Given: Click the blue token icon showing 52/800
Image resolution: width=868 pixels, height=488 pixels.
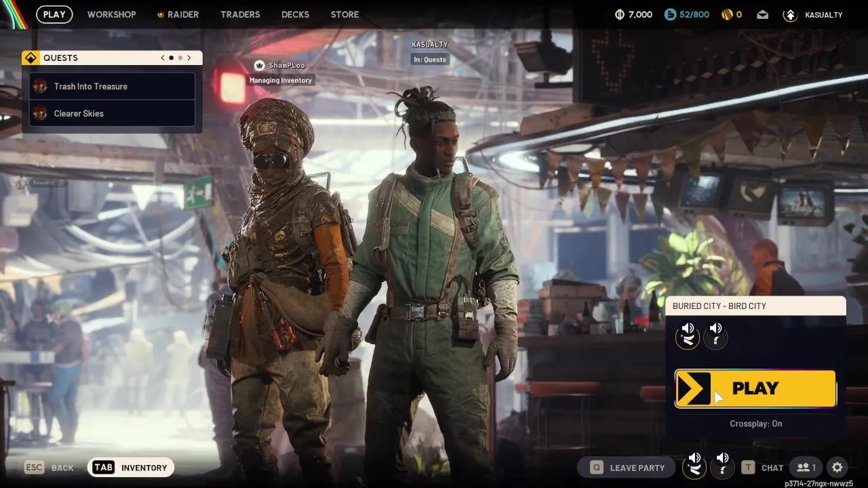Looking at the screenshot, I should click(670, 14).
